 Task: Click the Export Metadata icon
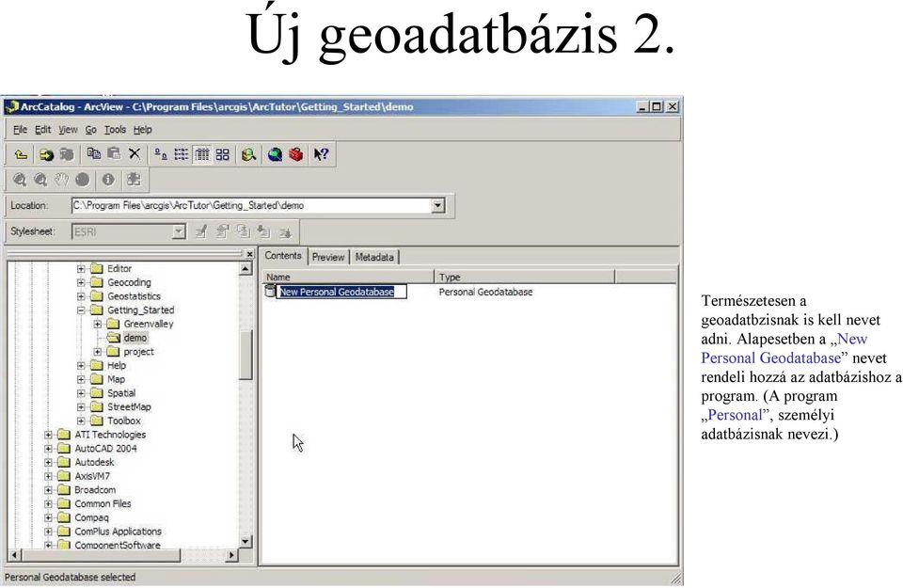(284, 231)
